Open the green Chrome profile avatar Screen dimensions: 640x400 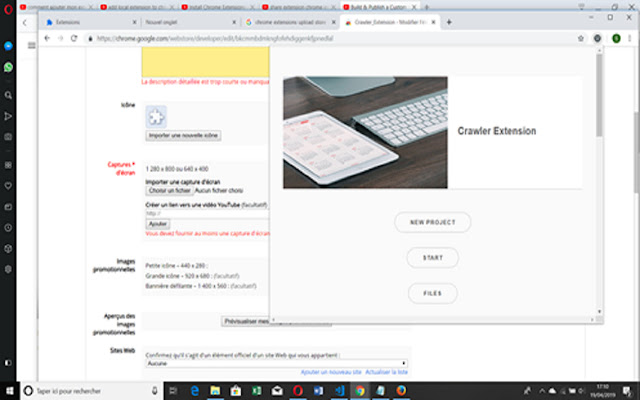click(x=616, y=38)
